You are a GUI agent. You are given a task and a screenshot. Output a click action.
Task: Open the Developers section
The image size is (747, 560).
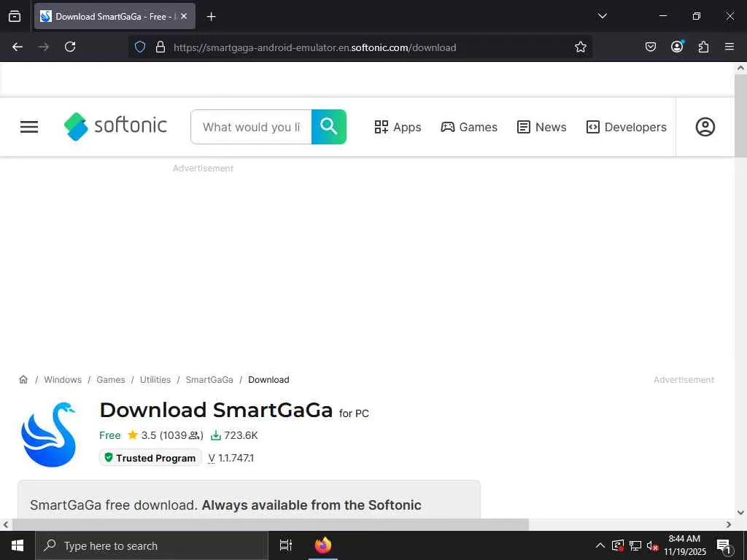(x=626, y=127)
